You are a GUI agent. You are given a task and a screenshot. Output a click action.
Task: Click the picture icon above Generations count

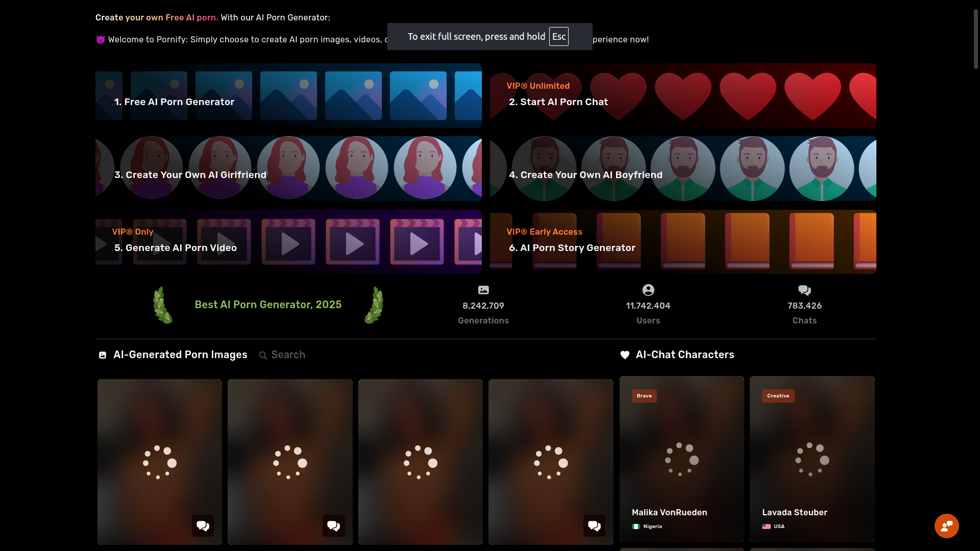483,290
